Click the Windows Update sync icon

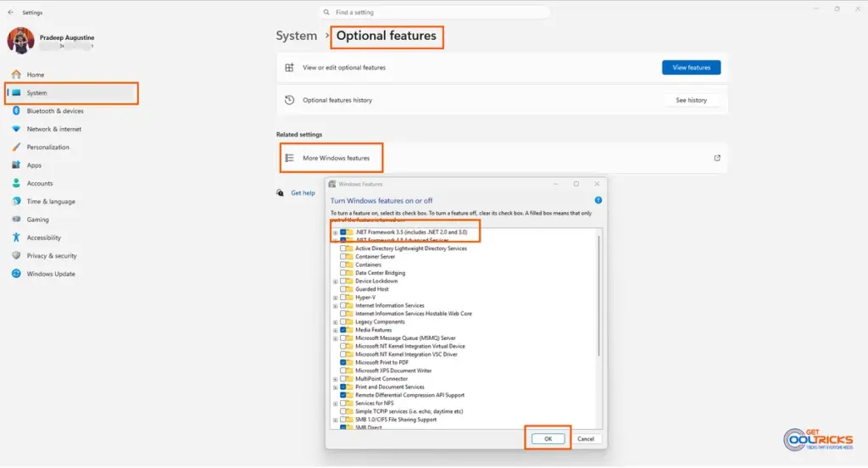[x=16, y=274]
